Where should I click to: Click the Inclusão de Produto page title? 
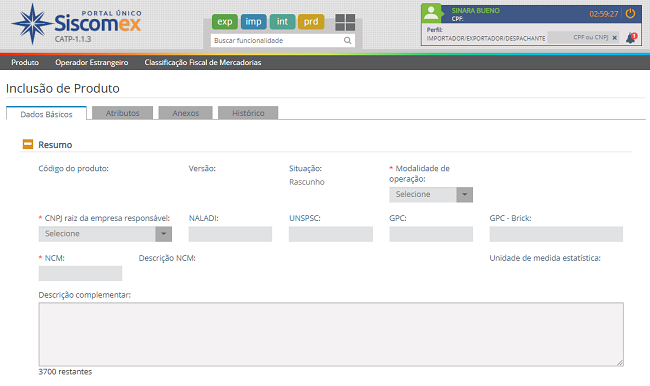pyautogui.click(x=63, y=88)
